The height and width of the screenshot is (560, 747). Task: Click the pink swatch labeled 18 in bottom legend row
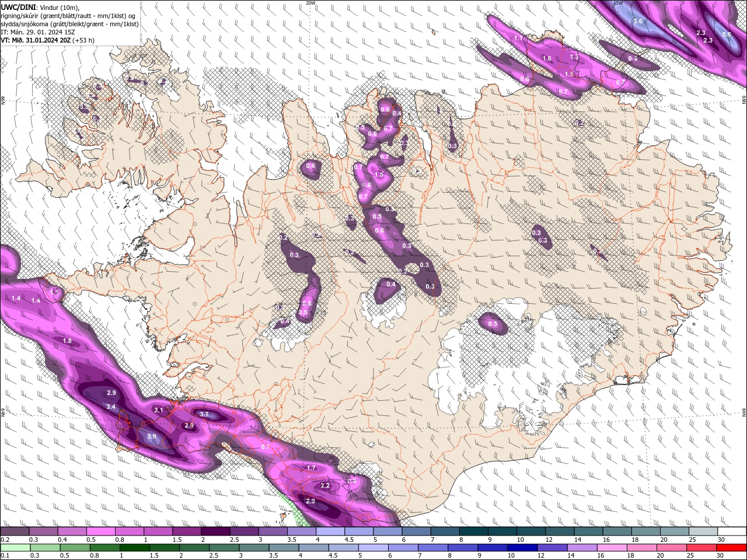tap(643, 547)
